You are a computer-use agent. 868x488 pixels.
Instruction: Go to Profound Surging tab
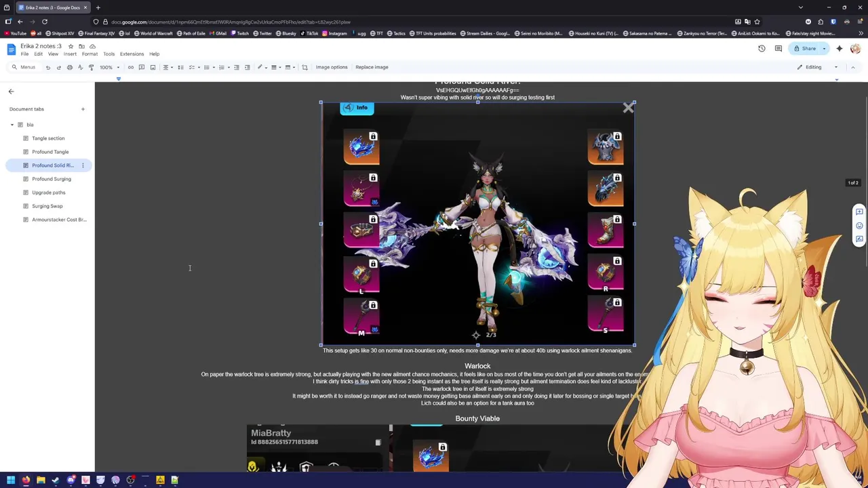(52, 179)
